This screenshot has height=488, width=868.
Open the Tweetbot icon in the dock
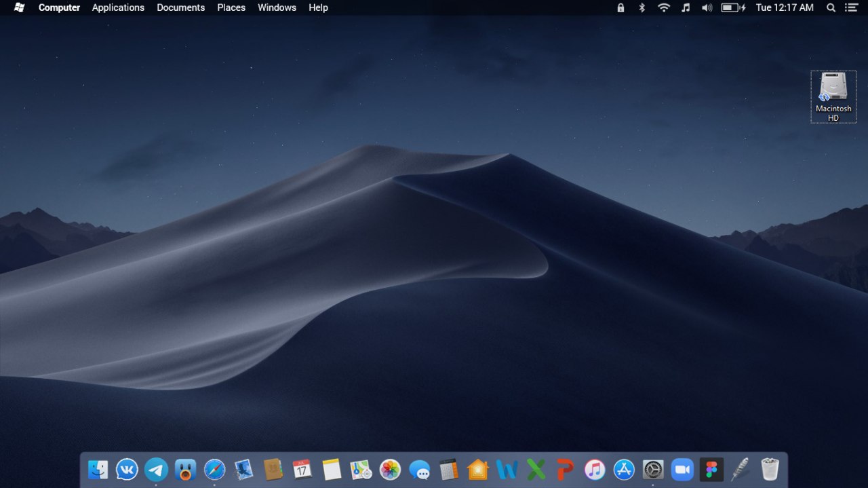tap(185, 469)
